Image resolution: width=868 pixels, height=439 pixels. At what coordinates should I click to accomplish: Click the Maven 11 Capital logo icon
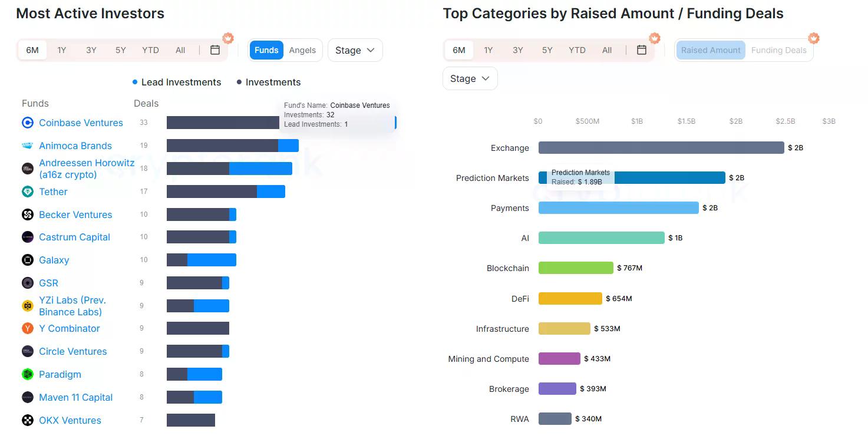coord(28,397)
